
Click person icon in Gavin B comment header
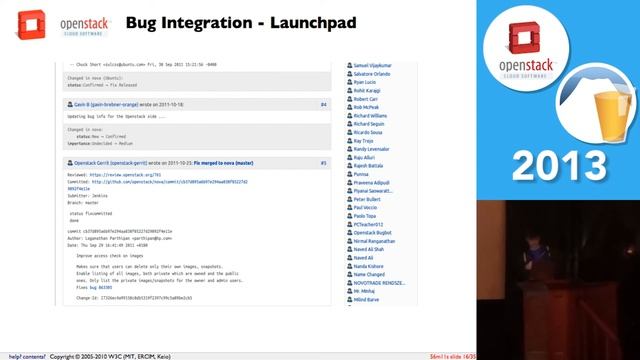point(70,104)
